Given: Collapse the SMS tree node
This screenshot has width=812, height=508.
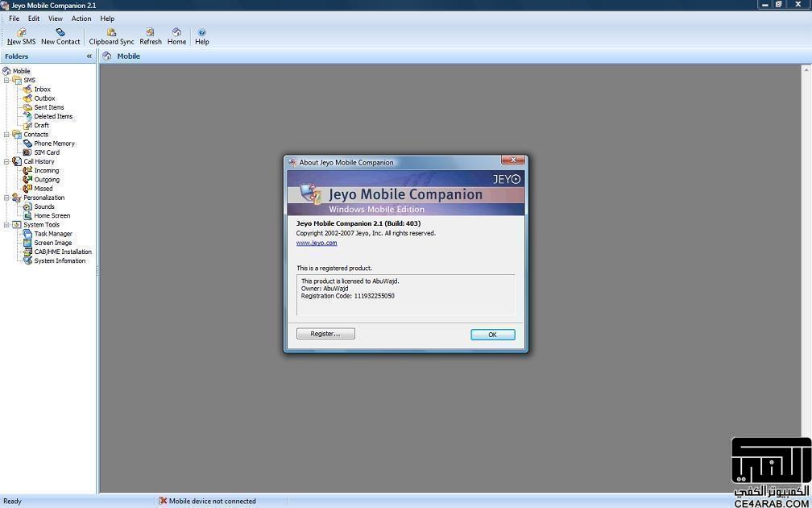Looking at the screenshot, I should point(6,81).
